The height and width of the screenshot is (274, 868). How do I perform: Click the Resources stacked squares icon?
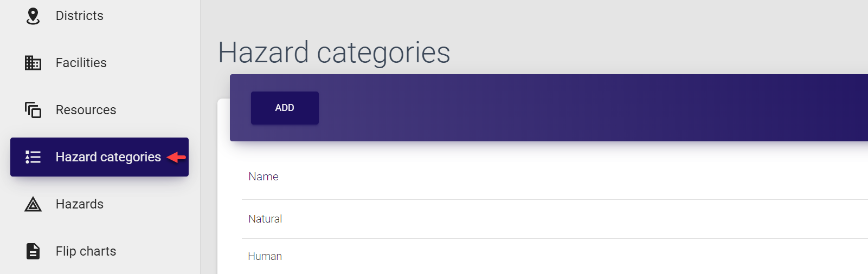(33, 110)
